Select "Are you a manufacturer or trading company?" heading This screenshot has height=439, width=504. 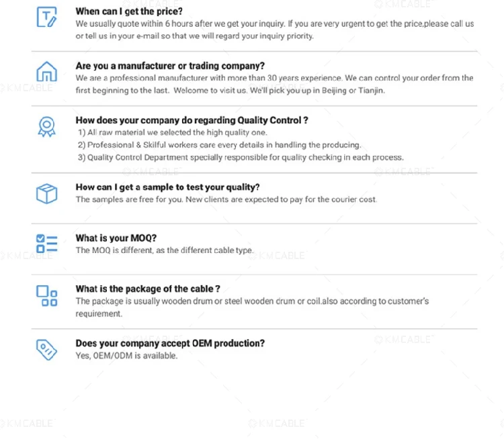click(170, 66)
